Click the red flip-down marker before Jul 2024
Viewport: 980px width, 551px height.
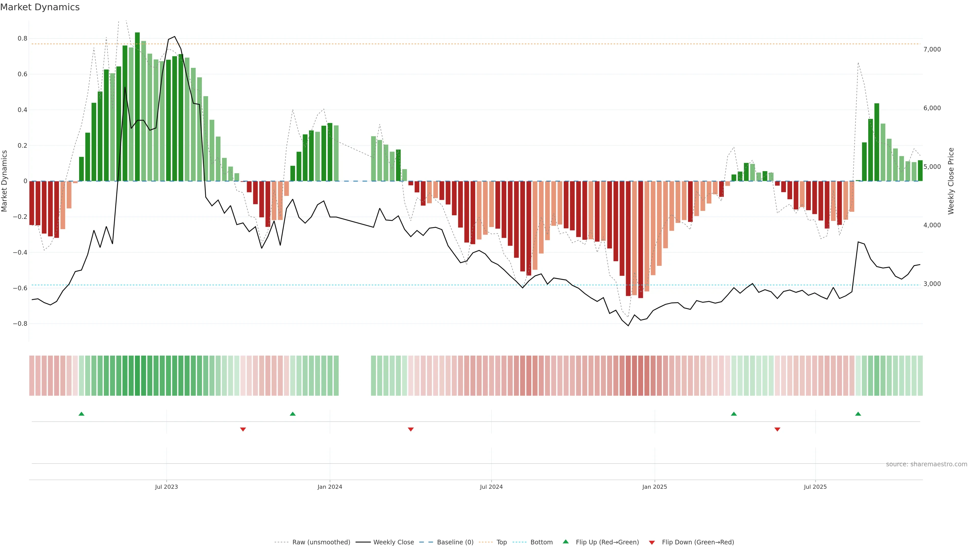click(x=410, y=429)
